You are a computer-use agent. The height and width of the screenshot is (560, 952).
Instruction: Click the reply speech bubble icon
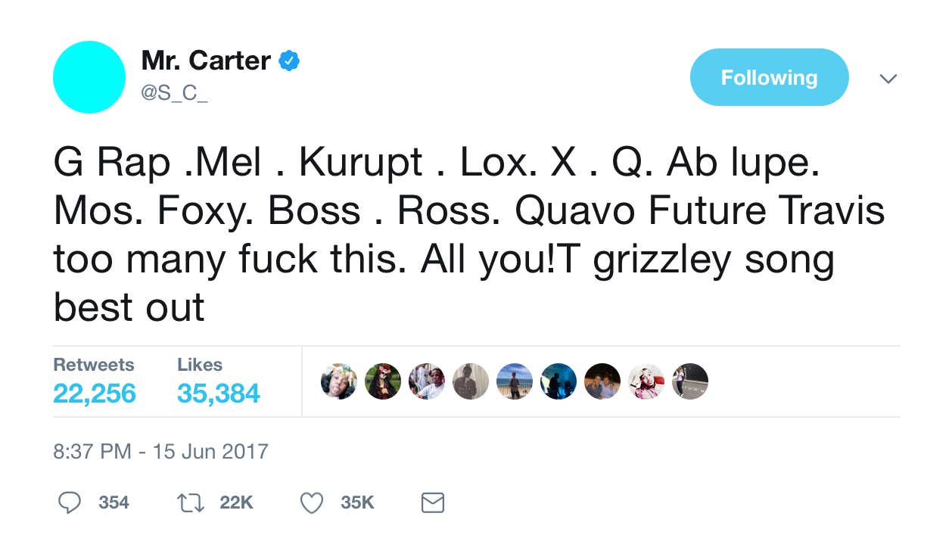70,502
